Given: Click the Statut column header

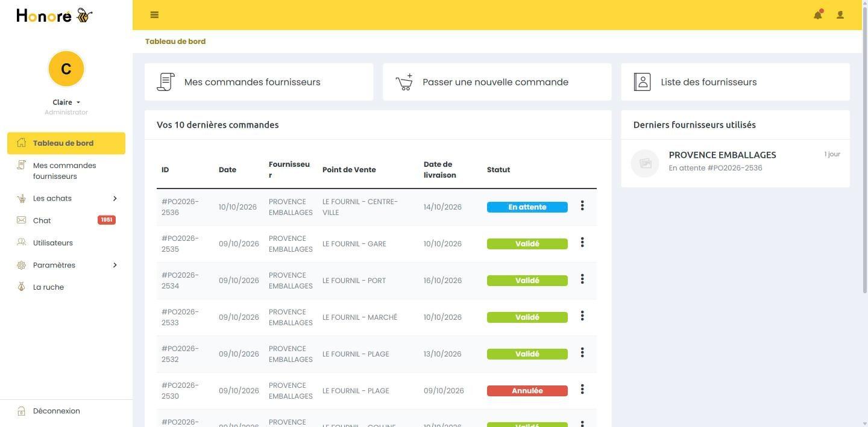Looking at the screenshot, I should [498, 170].
